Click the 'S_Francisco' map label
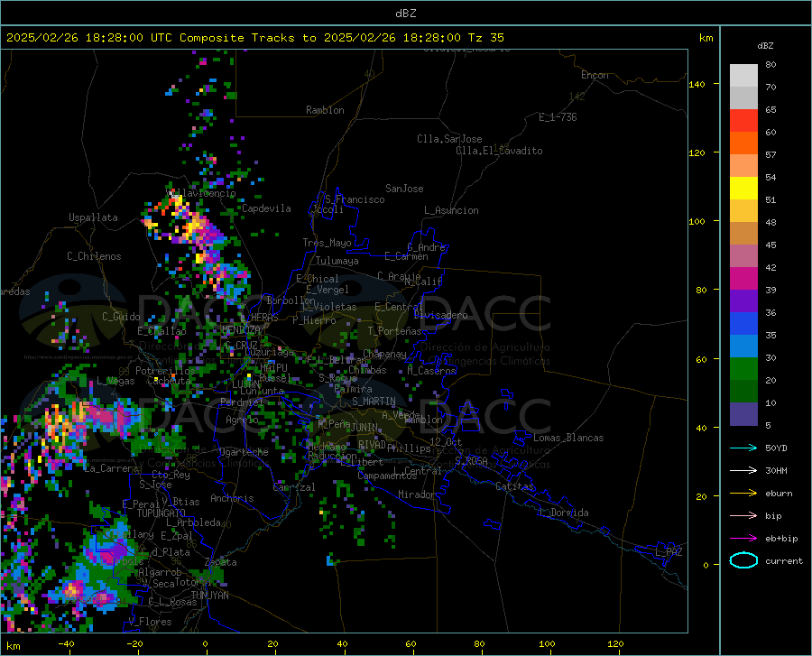Image resolution: width=812 pixels, height=656 pixels. tap(355, 199)
